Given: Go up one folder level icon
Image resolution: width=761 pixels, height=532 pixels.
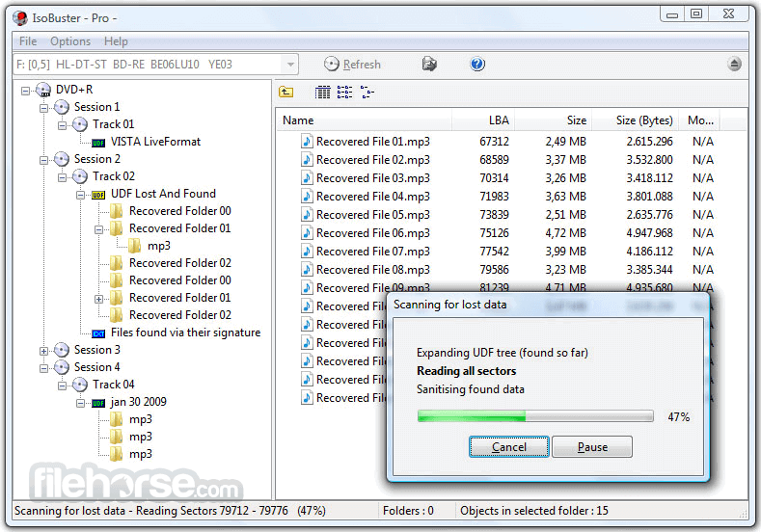Looking at the screenshot, I should (x=286, y=93).
